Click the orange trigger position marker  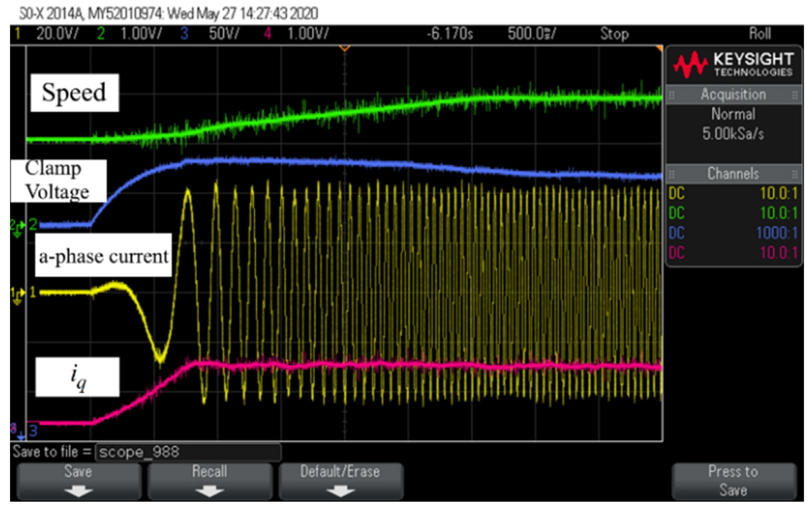click(344, 48)
